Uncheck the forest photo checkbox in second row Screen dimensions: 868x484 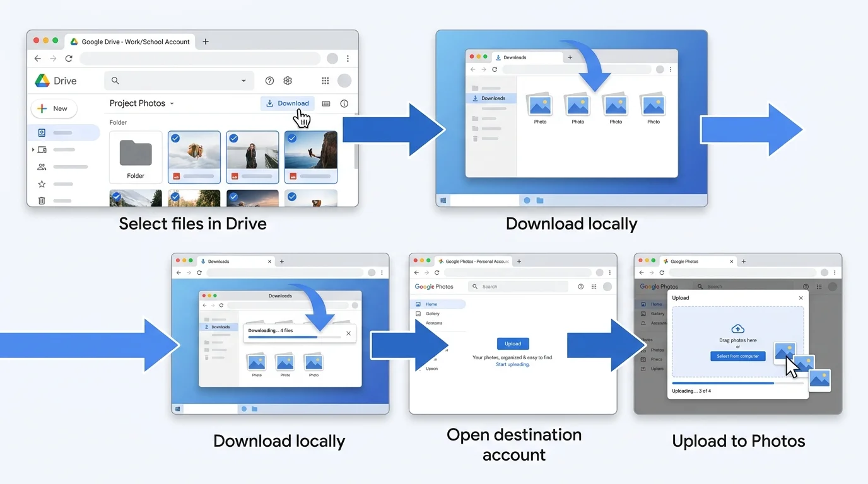pyautogui.click(x=175, y=197)
